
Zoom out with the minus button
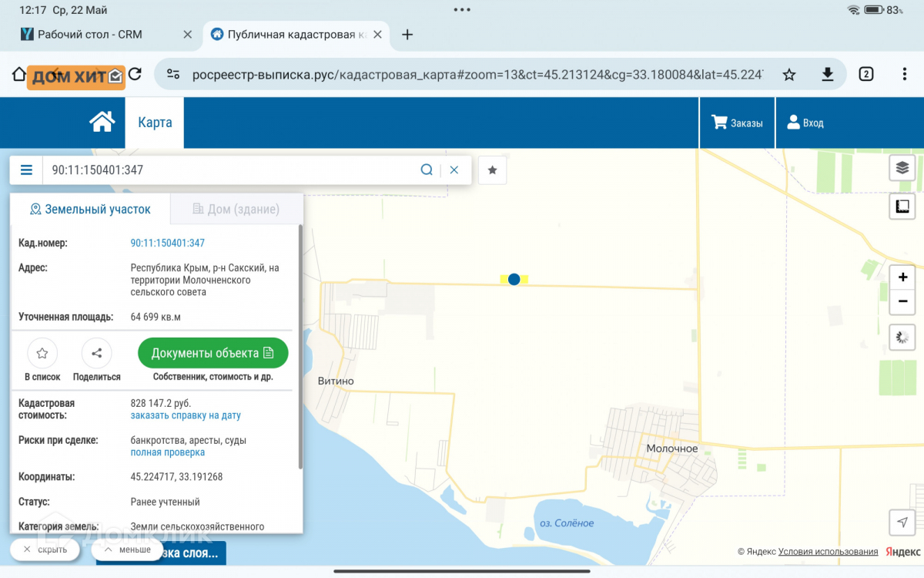click(902, 302)
